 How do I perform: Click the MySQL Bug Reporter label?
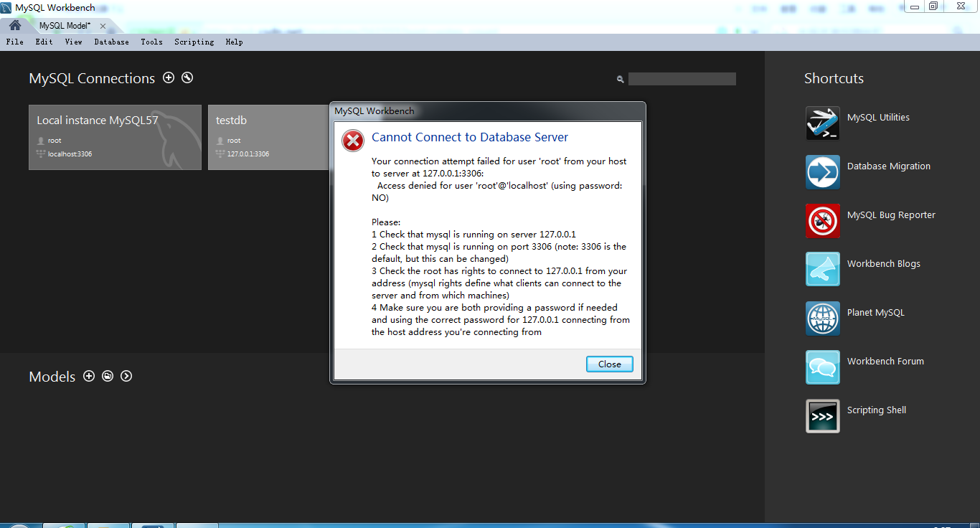891,215
